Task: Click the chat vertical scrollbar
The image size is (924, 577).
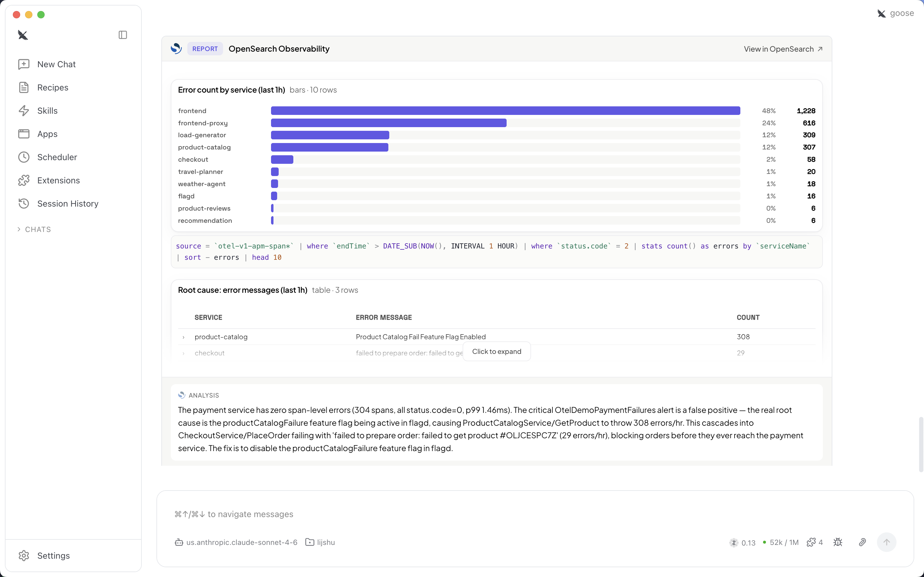Action: coord(921,445)
